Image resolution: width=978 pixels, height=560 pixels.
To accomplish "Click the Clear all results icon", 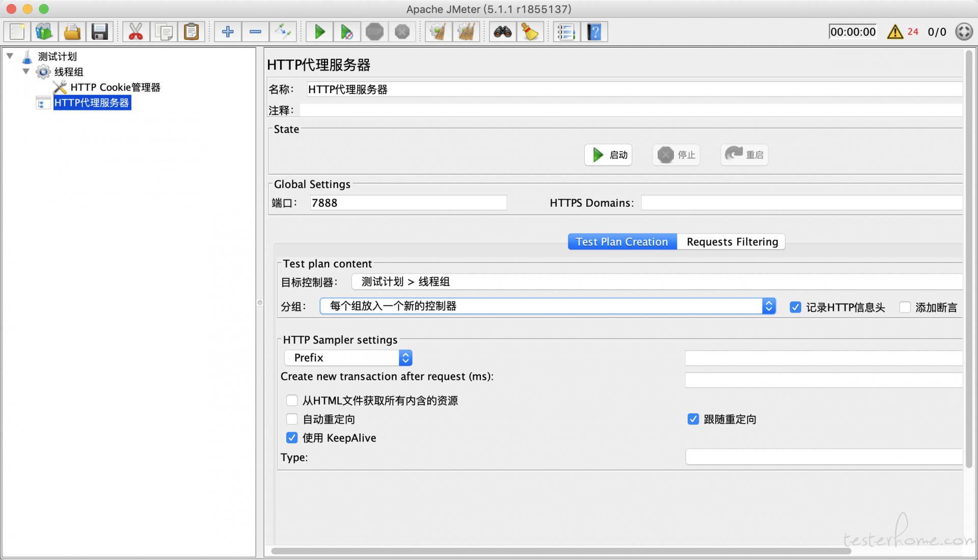I will coord(466,32).
